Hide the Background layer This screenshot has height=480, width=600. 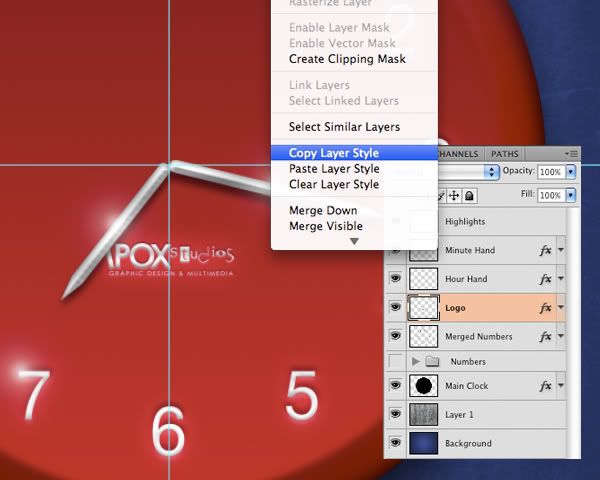395,443
